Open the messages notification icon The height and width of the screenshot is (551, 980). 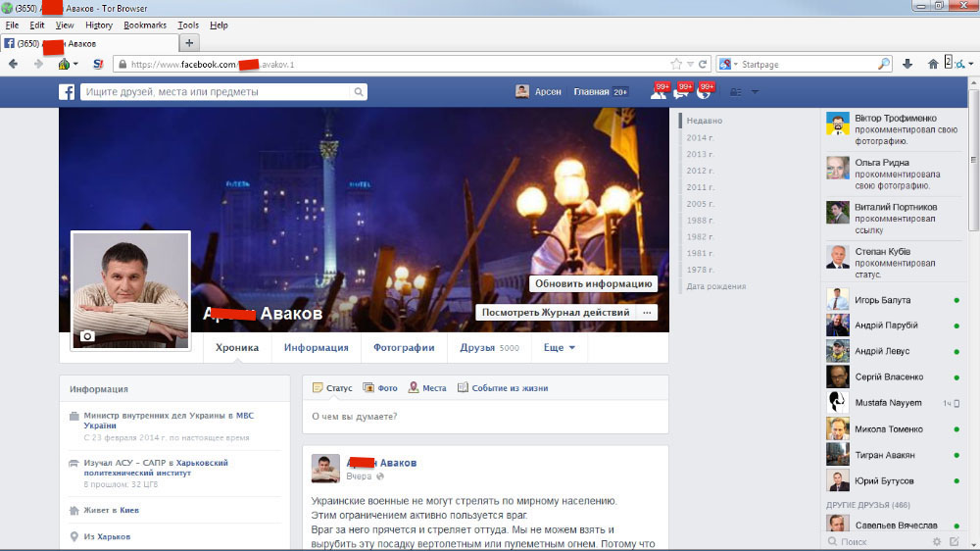[680, 93]
